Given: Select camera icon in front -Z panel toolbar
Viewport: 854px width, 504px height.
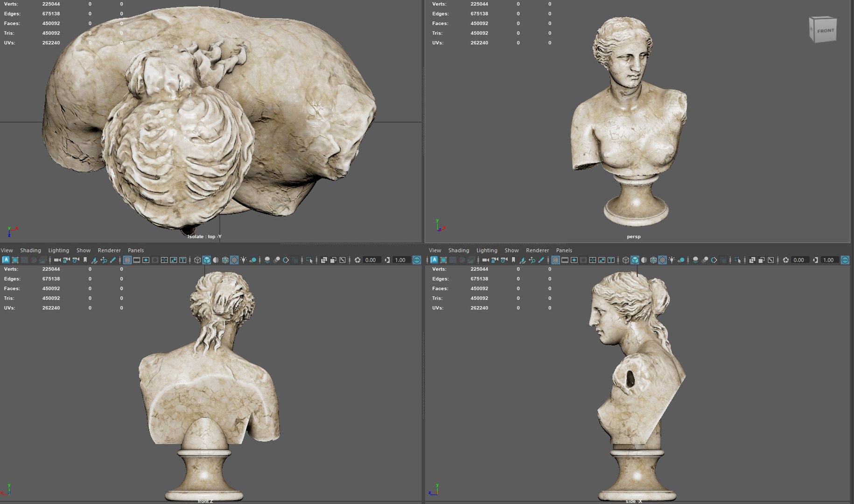Looking at the screenshot, I should 57,260.
